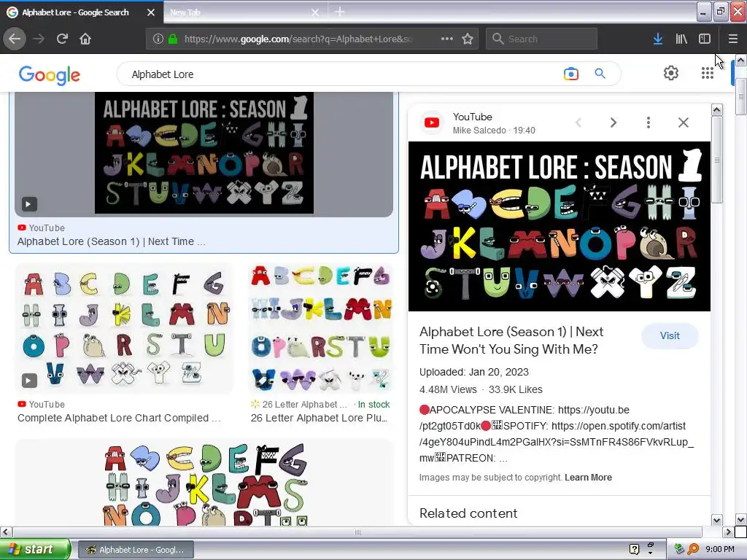This screenshot has height=560, width=747.
Task: Open Alphabet Lore Season 1 video title link
Action: 511,341
